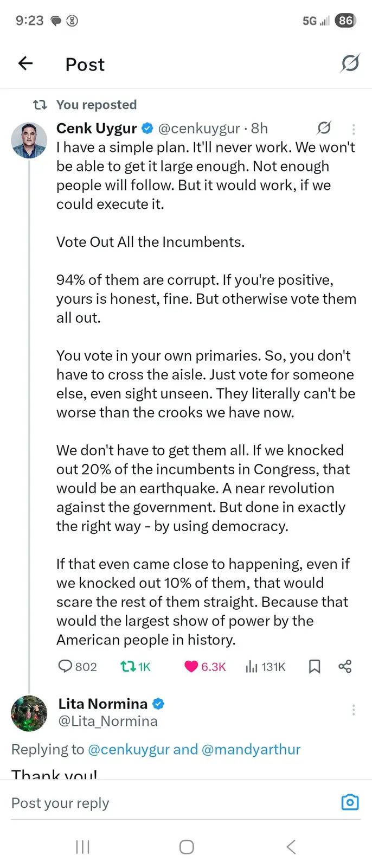View post analytics showing 131K views
Screen dimensions: 372x868
(252, 666)
